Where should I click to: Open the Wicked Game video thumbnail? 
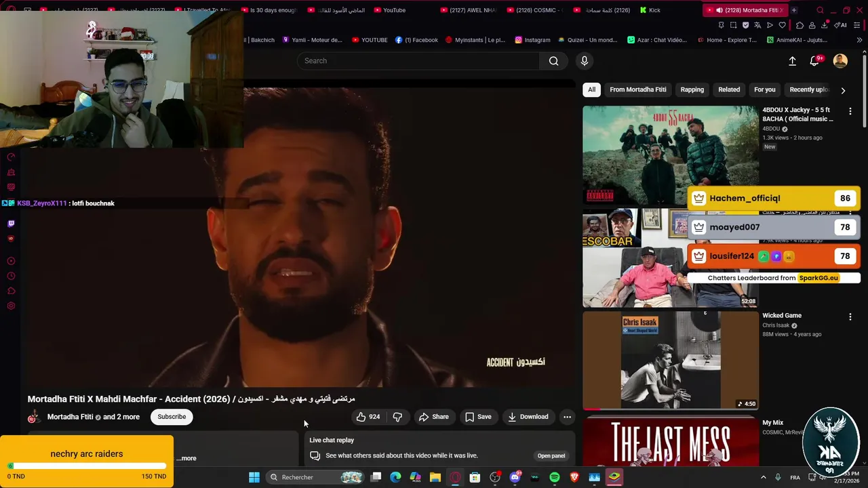671,360
